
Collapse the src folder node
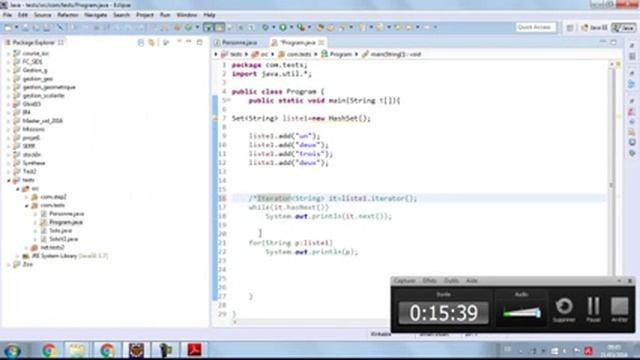[18, 189]
